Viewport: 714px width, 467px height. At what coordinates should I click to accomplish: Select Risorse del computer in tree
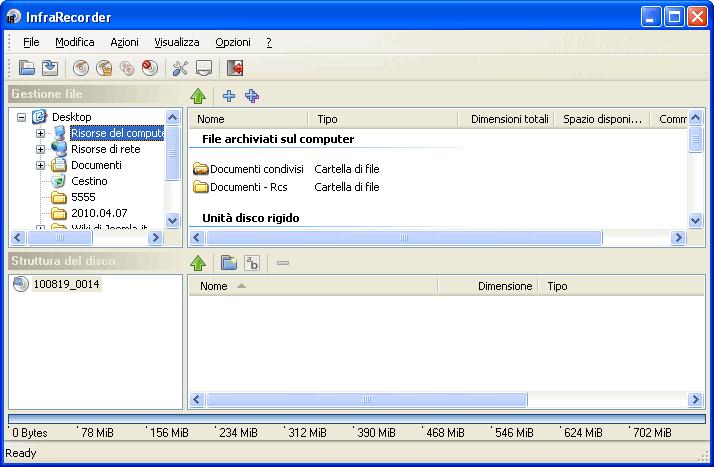117,133
